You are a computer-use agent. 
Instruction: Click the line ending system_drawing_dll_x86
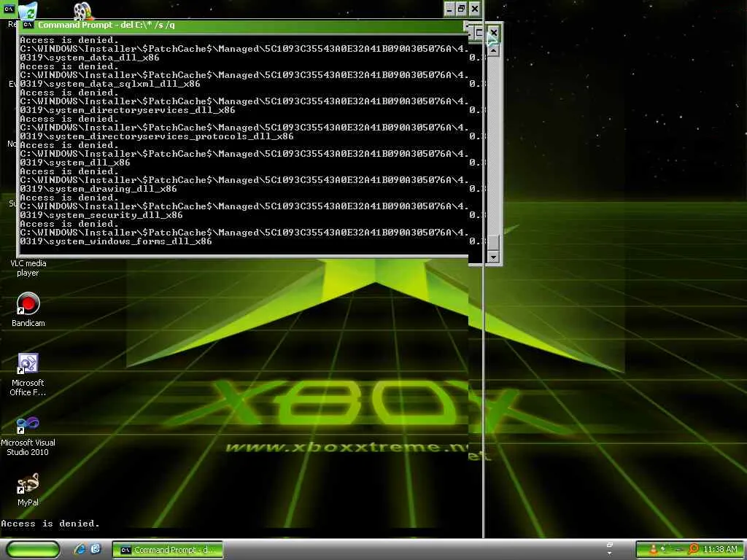tap(98, 189)
